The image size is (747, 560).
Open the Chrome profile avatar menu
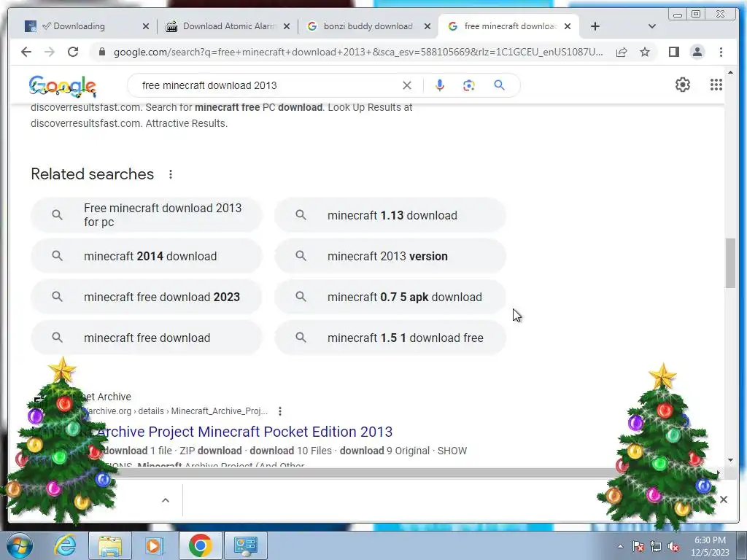(x=697, y=52)
